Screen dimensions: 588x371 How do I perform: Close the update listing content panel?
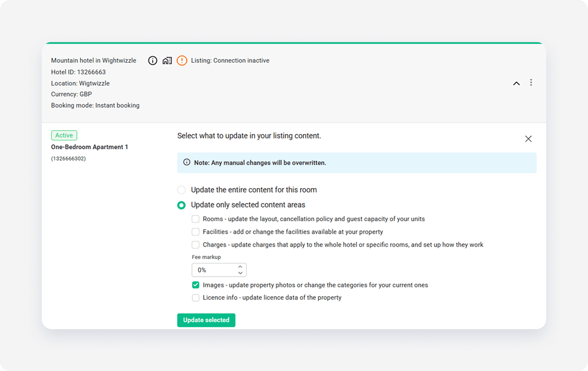528,139
